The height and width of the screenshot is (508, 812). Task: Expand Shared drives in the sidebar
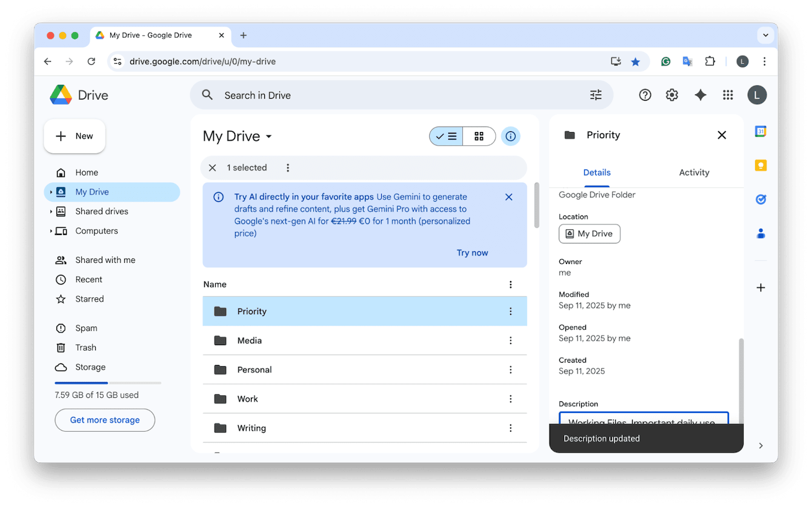click(52, 211)
